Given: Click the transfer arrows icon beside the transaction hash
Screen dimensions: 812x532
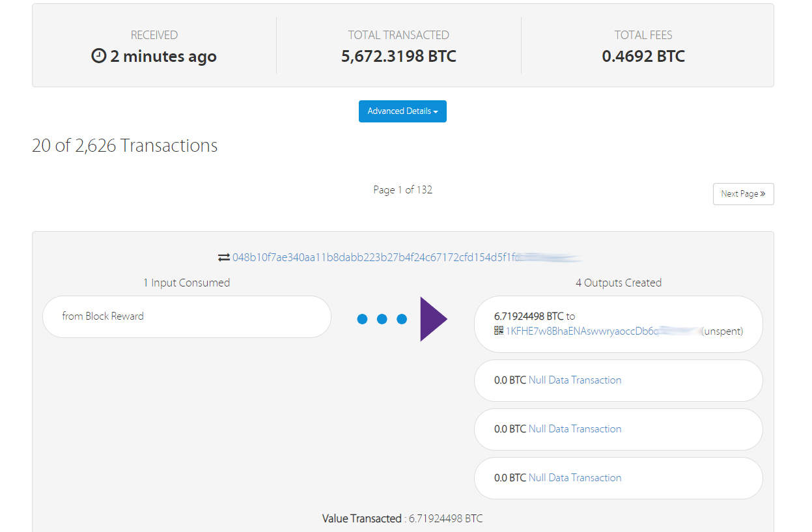Looking at the screenshot, I should [x=224, y=257].
